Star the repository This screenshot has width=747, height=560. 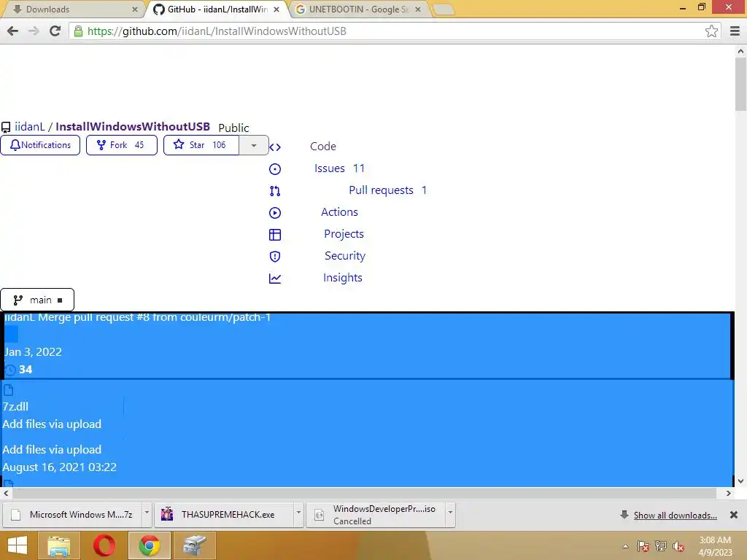(201, 145)
